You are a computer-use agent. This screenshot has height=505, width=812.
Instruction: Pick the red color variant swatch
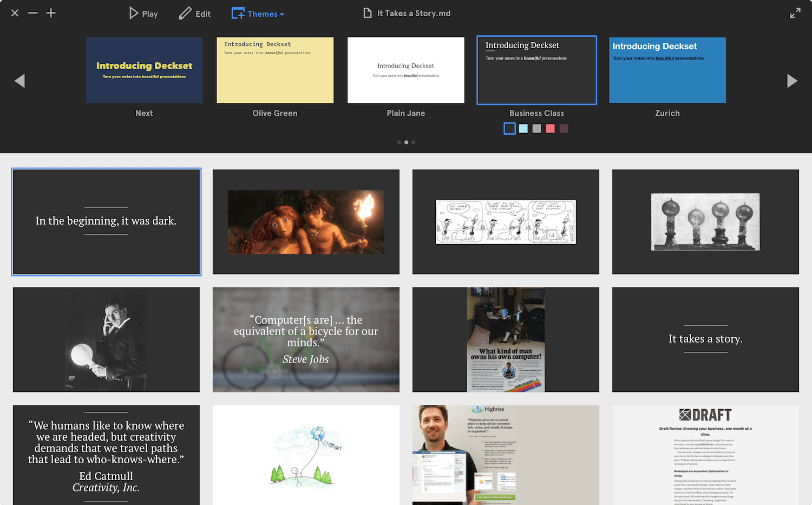coord(550,128)
